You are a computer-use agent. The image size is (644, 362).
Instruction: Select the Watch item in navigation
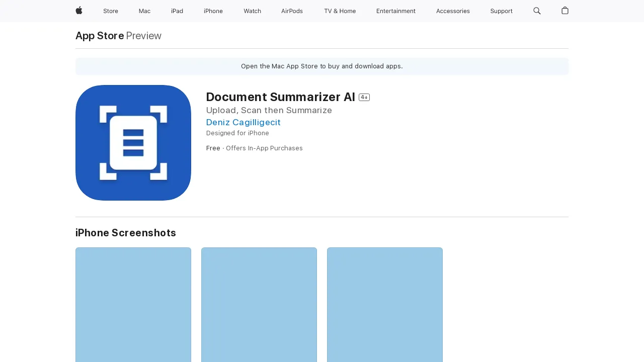[x=252, y=11]
